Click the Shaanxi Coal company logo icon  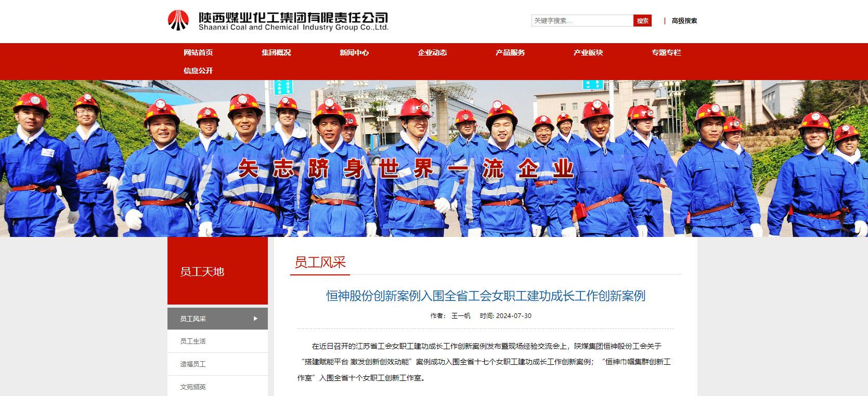[178, 20]
